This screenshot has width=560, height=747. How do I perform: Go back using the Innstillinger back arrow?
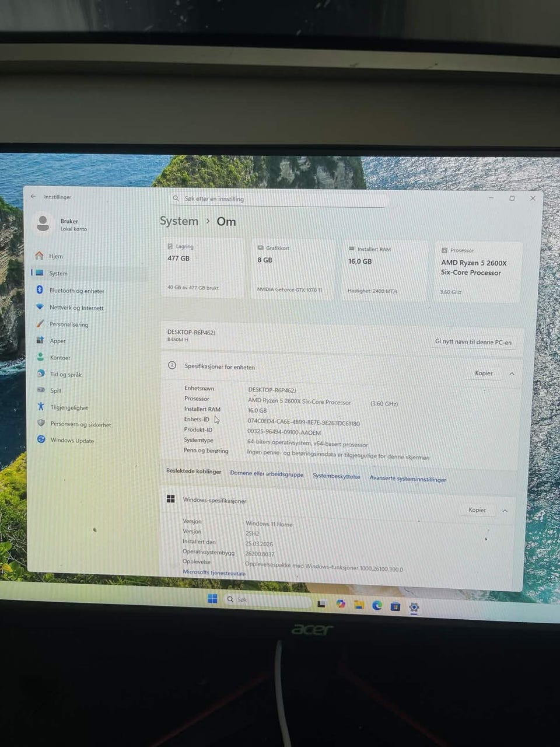33,197
